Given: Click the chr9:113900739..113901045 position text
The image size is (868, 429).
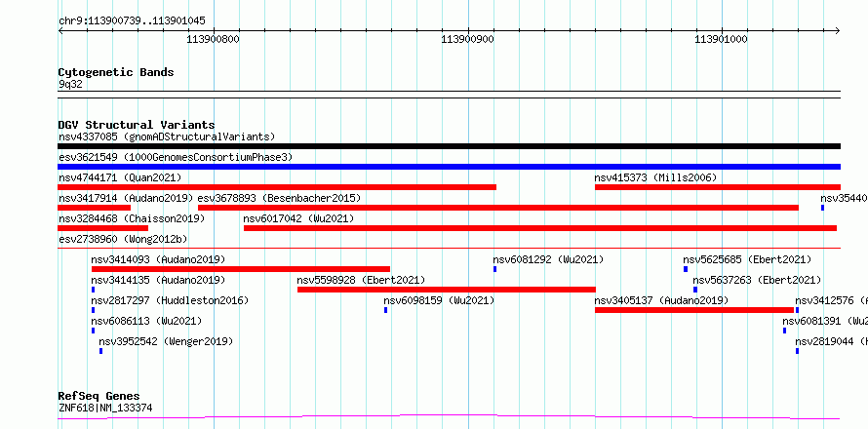Looking at the screenshot, I should coord(132,21).
